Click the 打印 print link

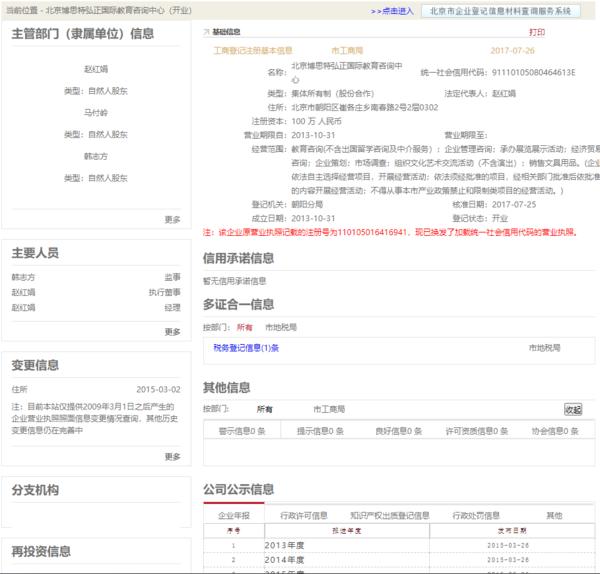(x=537, y=32)
